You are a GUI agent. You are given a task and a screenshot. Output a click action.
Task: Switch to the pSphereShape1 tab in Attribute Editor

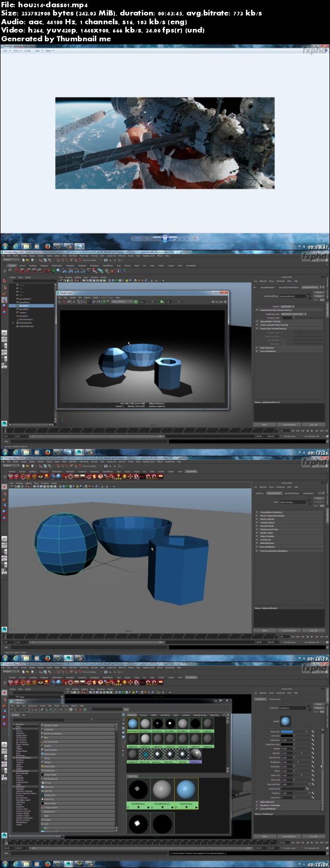click(x=274, y=493)
